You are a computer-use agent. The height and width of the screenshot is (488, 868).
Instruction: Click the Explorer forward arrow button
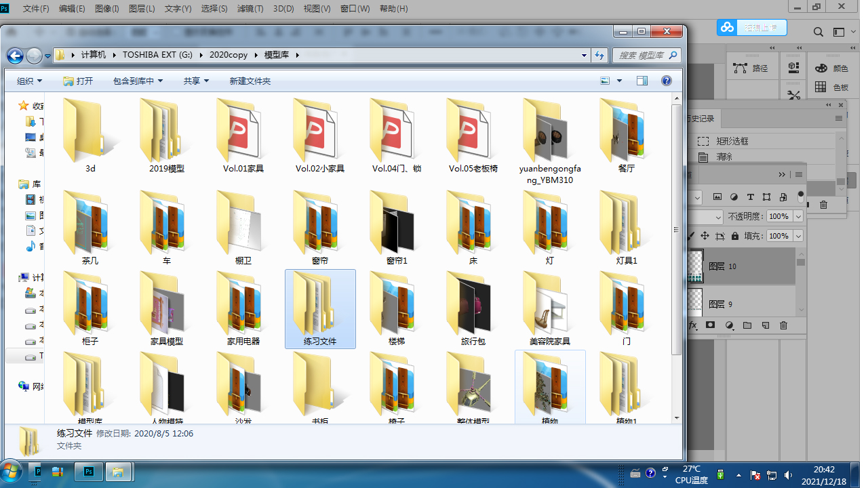(x=34, y=56)
